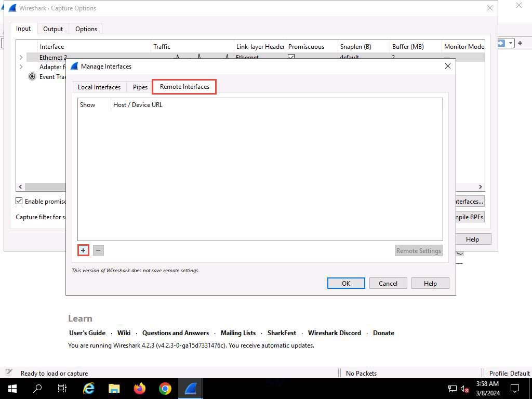
Task: Click the minus remove interface button
Action: point(98,250)
